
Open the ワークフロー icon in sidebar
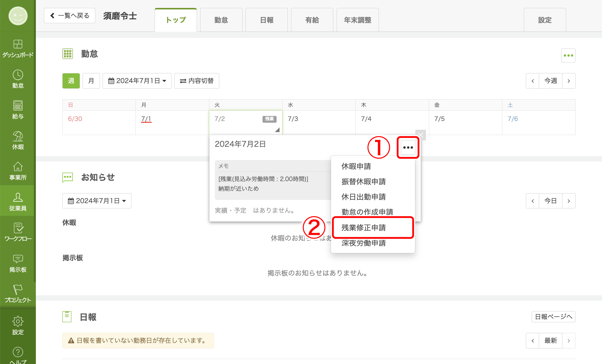[x=18, y=232]
